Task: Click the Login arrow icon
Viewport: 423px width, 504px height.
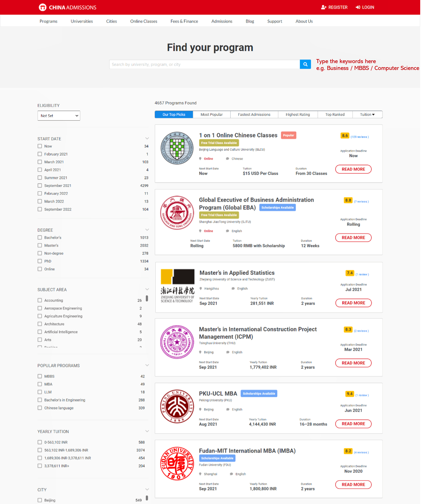Action: click(x=358, y=7)
